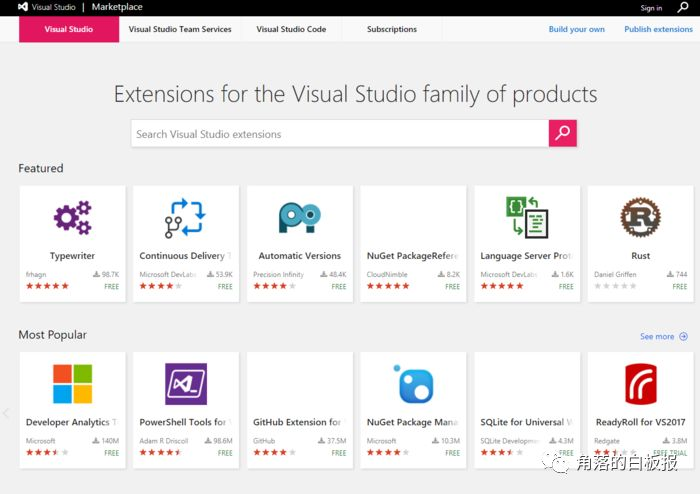
Task: Switch to the Visual Studio Code tab
Action: [291, 29]
